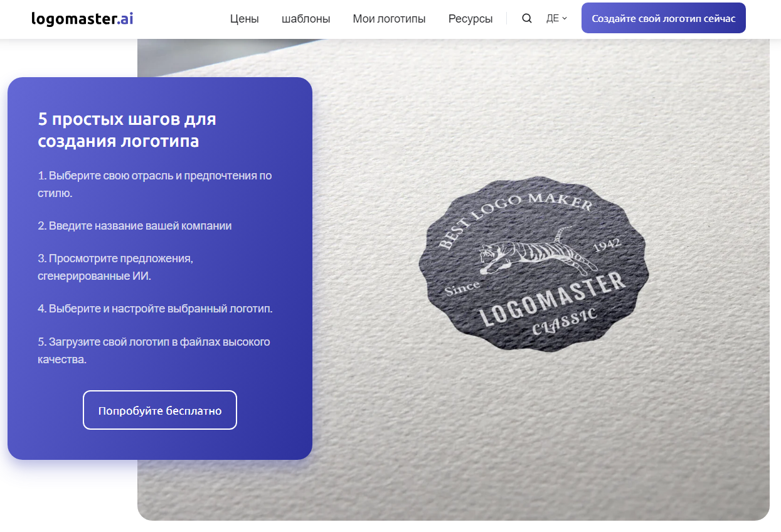Open the Цены menu item
The height and width of the screenshot is (532, 781).
244,19
